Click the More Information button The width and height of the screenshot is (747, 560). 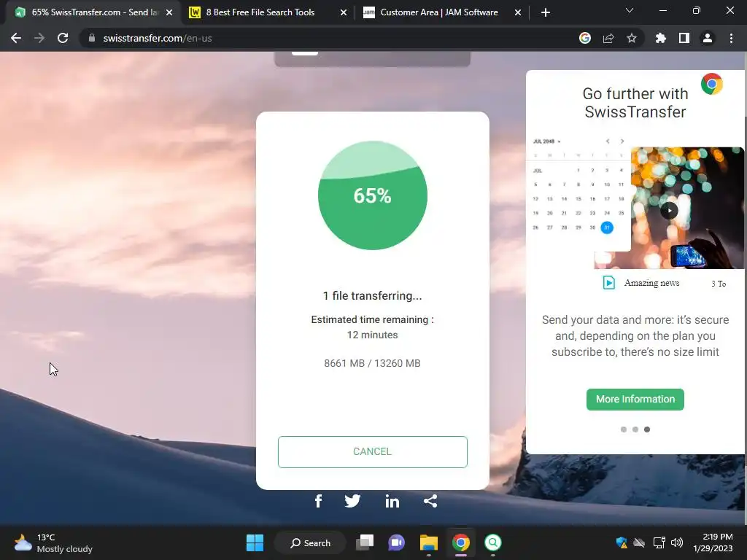[x=635, y=399]
